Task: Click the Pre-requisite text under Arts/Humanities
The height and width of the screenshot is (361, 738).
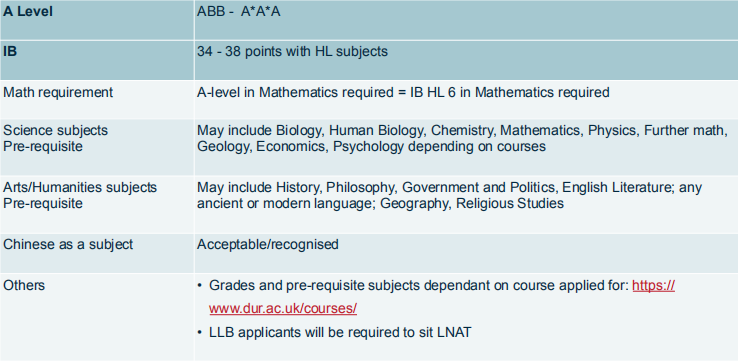Action: [x=43, y=204]
